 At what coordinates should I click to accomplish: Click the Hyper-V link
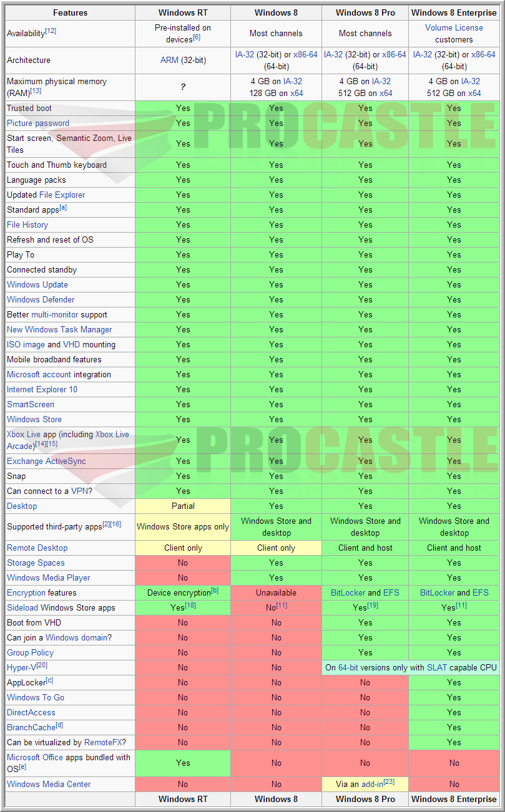point(21,668)
